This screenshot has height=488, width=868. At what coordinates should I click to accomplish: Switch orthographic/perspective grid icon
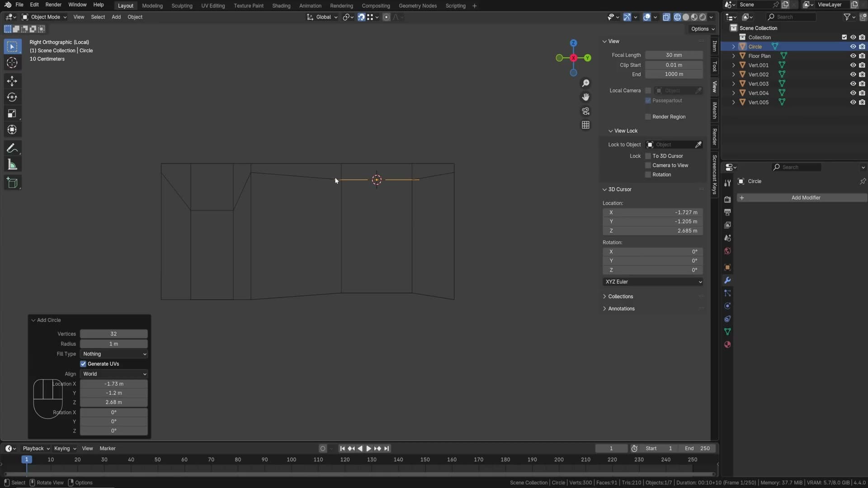585,125
